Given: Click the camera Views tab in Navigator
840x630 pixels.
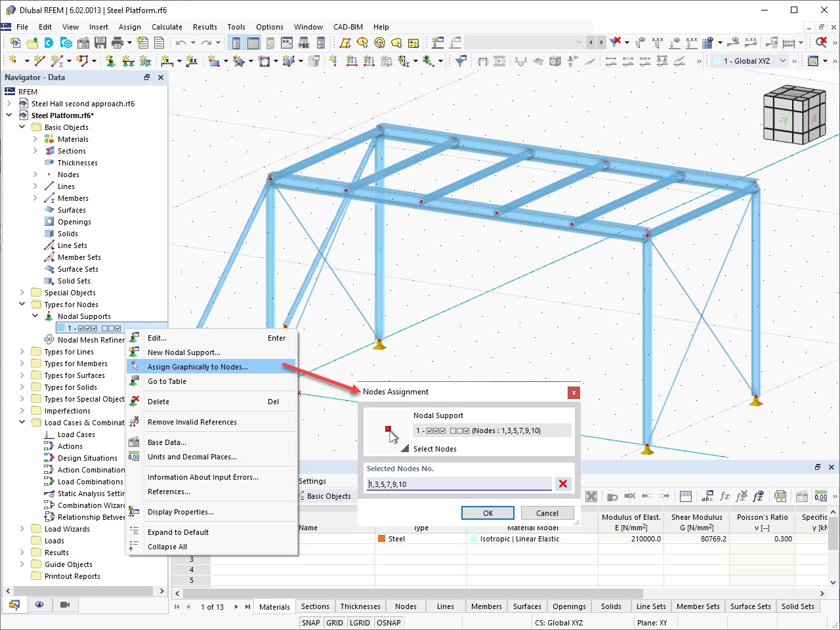Looking at the screenshot, I should pyautogui.click(x=65, y=604).
